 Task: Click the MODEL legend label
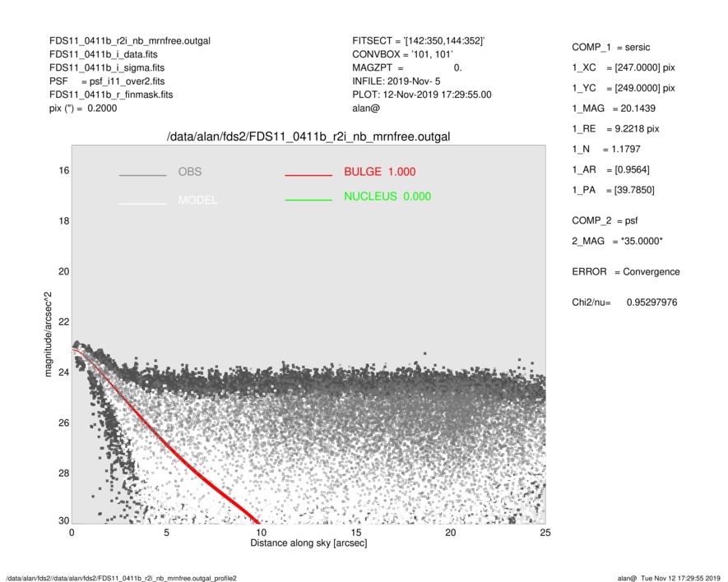pos(197,200)
